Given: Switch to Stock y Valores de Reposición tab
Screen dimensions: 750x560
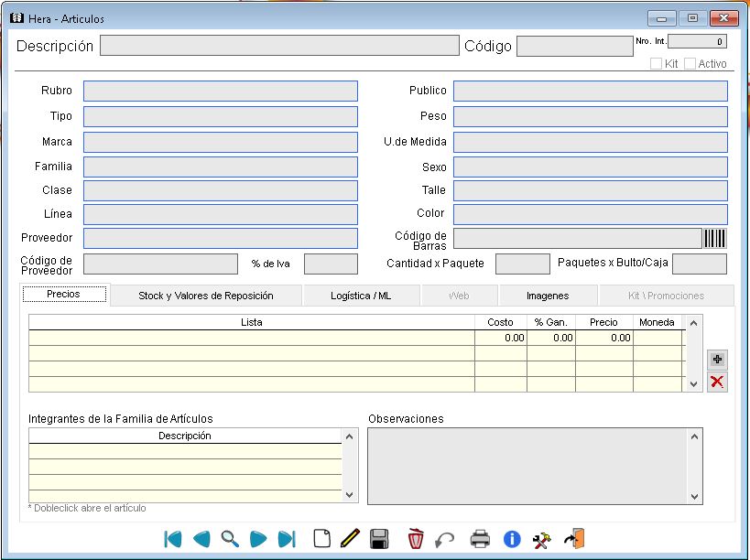Looking at the screenshot, I should coord(206,296).
